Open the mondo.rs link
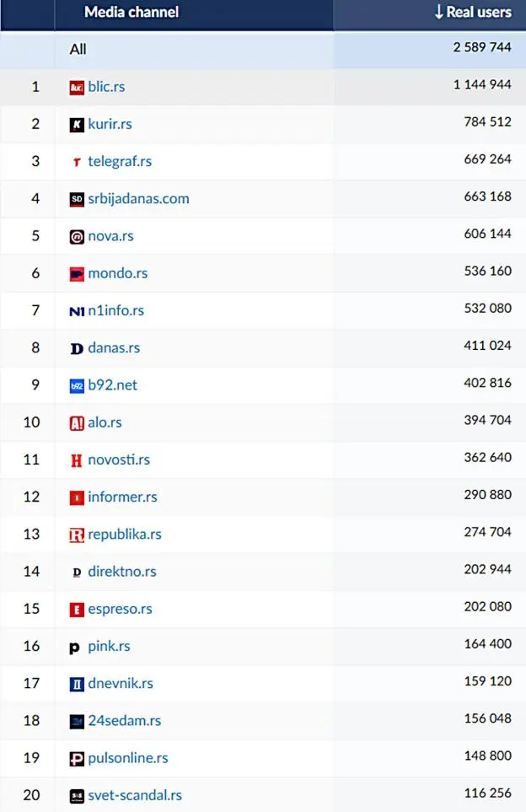526x812 pixels. 117,273
